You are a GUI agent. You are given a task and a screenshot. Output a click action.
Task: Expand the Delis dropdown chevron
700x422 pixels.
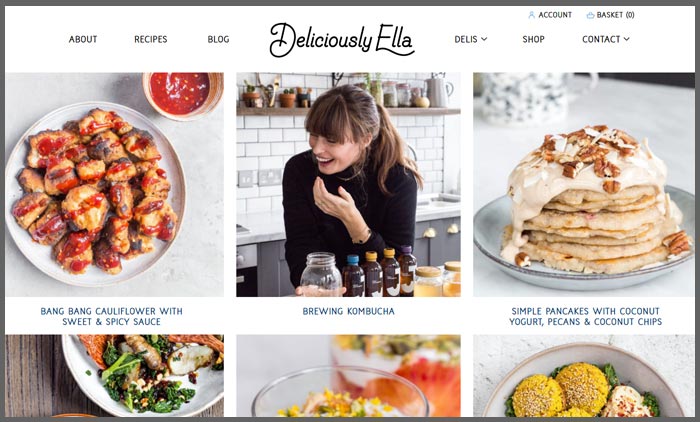484,39
